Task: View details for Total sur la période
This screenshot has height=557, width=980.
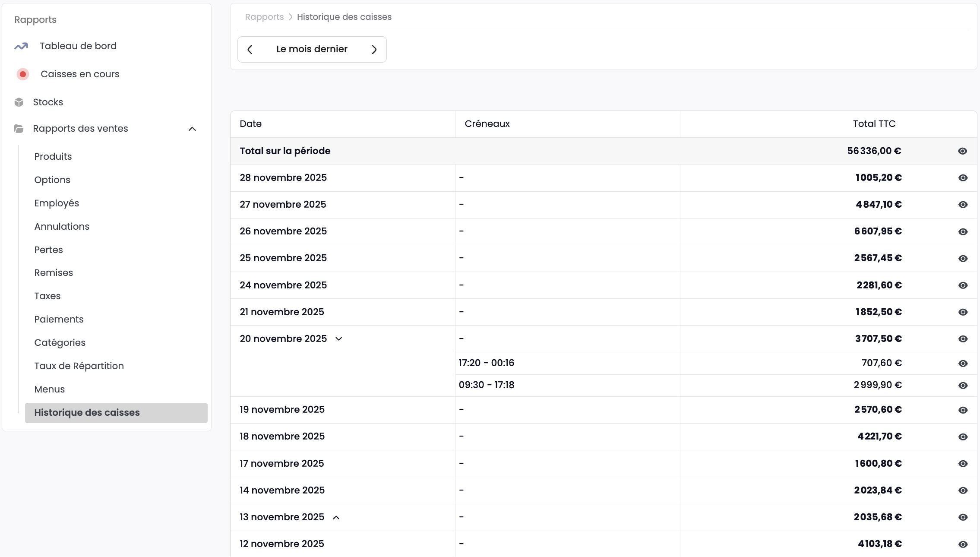Action: click(962, 151)
